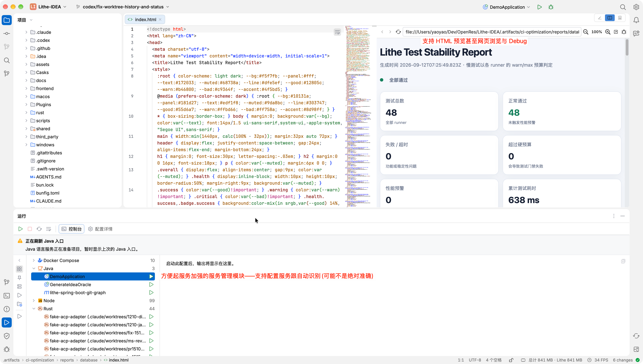Viewport: 643px width, 364px height.
Task: Open the Project tool window in left sidebar
Action: [7, 20]
